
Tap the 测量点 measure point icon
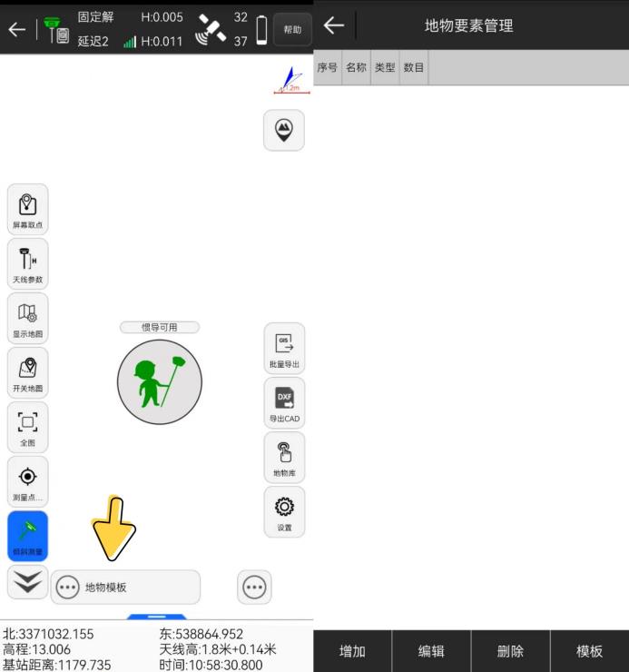tap(27, 482)
